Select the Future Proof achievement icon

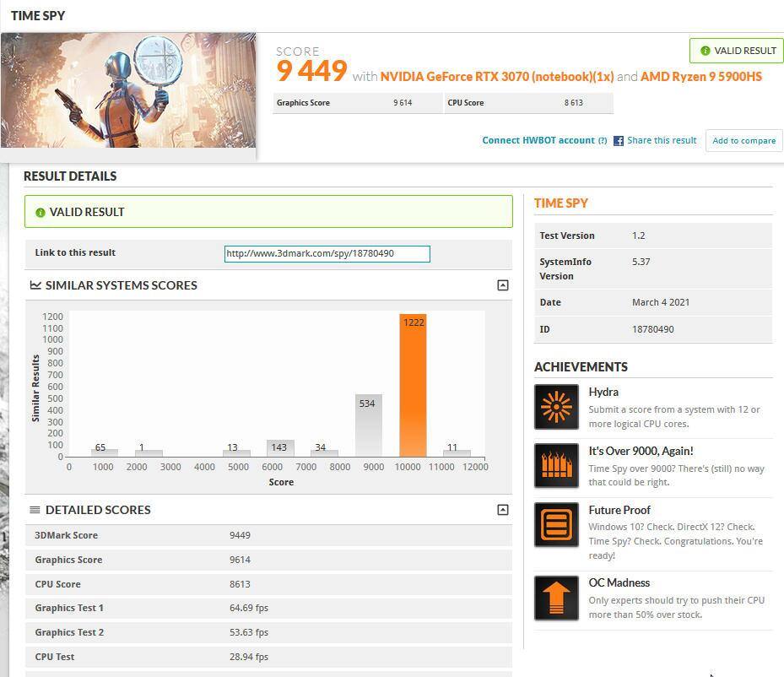556,524
